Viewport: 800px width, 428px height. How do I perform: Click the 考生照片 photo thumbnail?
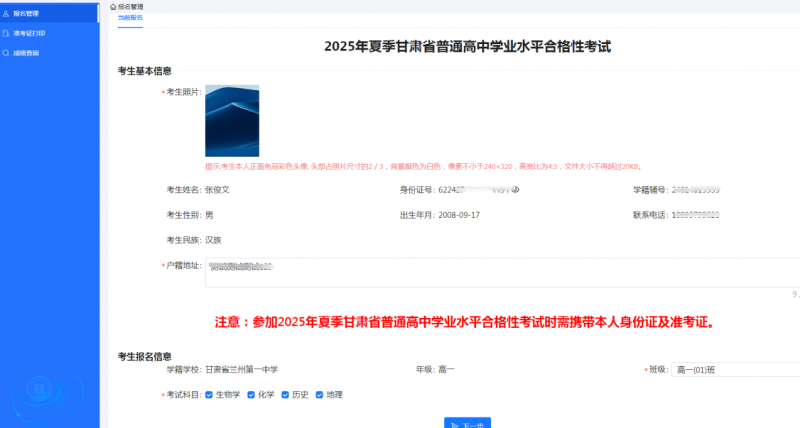(232, 120)
